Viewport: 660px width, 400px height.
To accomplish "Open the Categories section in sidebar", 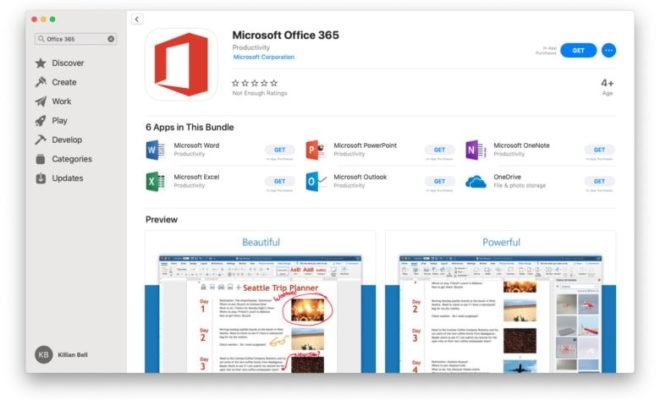I will coord(71,159).
